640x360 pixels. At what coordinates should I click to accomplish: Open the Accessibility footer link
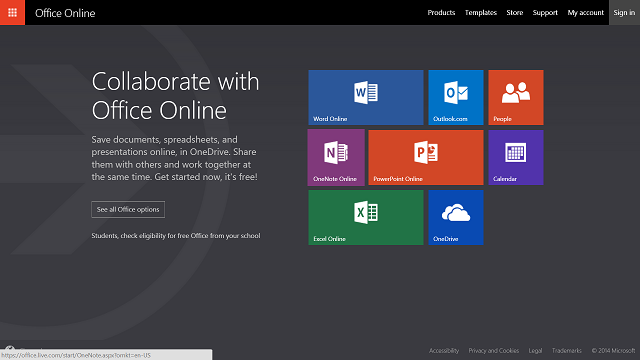444,351
